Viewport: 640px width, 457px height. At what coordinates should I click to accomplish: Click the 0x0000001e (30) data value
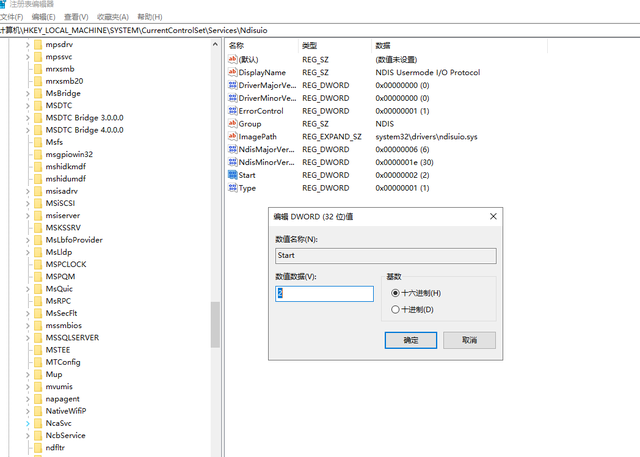[x=404, y=162]
